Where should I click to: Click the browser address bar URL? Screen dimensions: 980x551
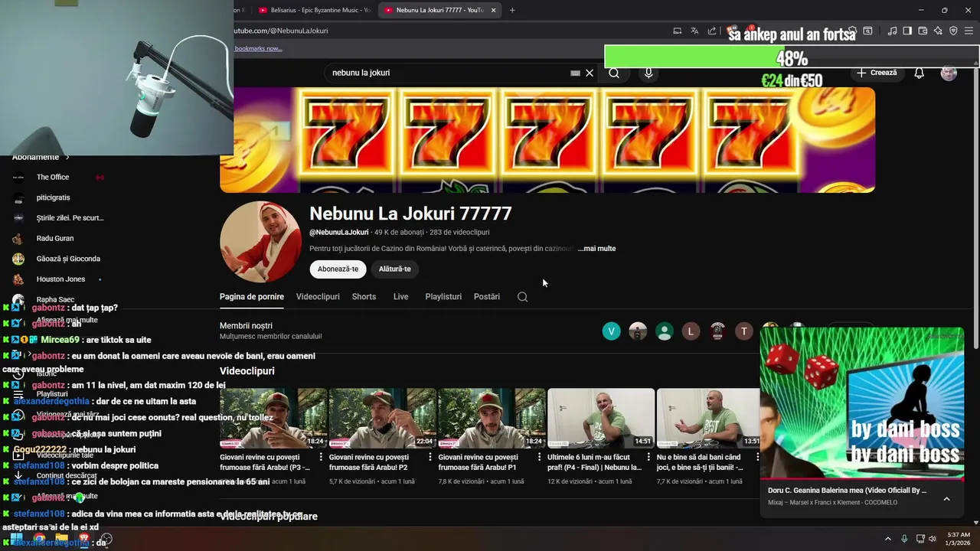[280, 31]
